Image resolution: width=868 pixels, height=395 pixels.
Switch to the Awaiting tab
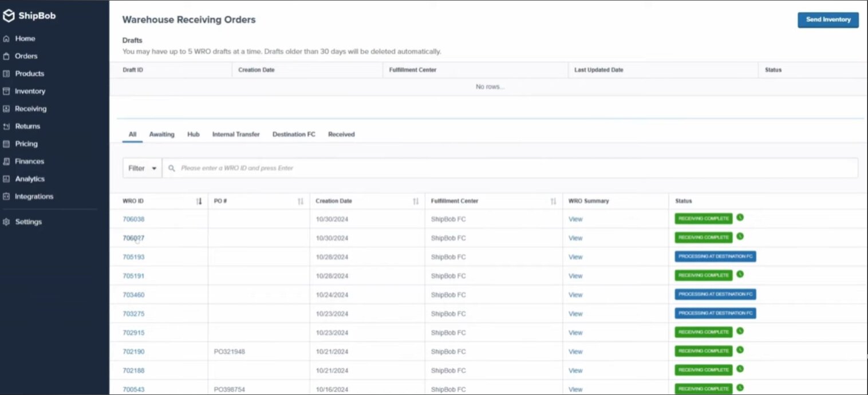tap(161, 135)
